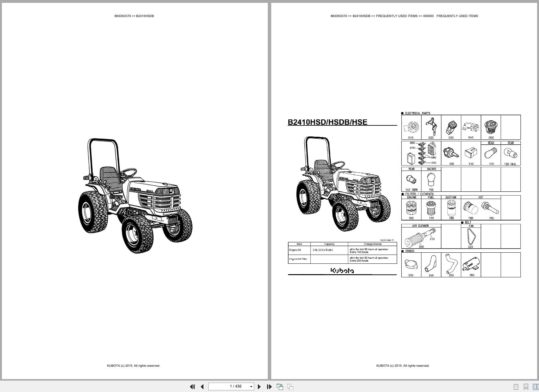Image resolution: width=539 pixels, height=392 pixels.
Task: Select the engine oil filter part 160
Action: [x=411, y=208]
